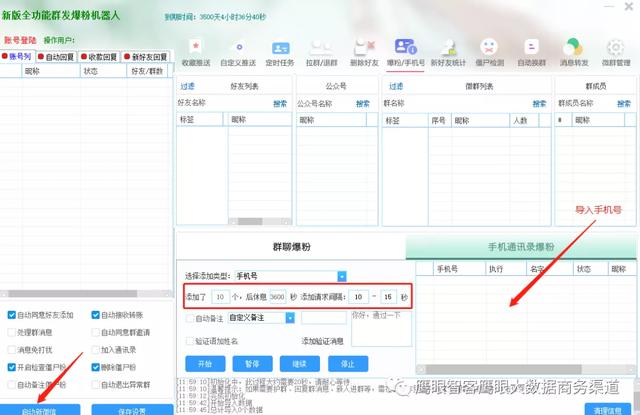
Task: Focus the custom remark text field
Action: (x=324, y=317)
